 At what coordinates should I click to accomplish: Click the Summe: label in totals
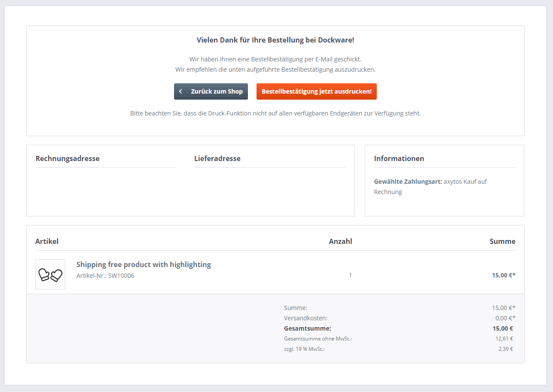pos(296,308)
